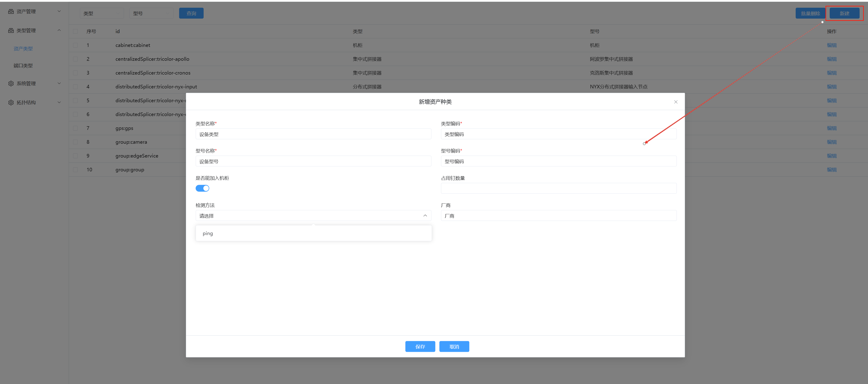The image size is (868, 384).
Task: Click the 资产管理 sidebar icon
Action: pos(11,12)
